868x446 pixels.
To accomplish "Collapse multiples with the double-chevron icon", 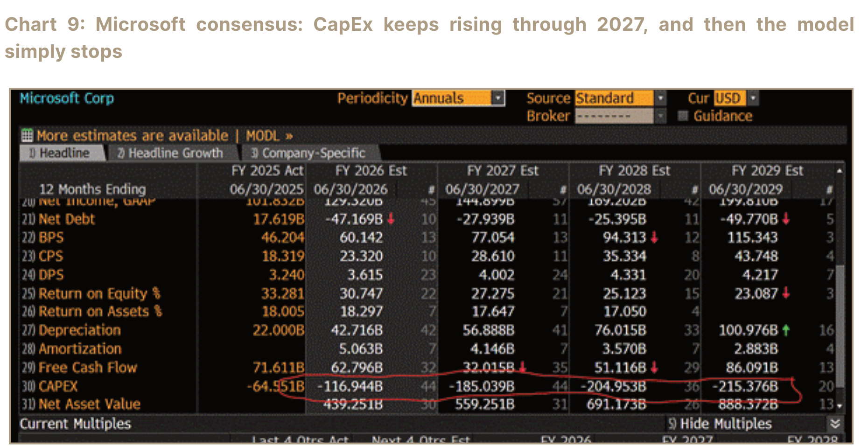I will coord(835,424).
